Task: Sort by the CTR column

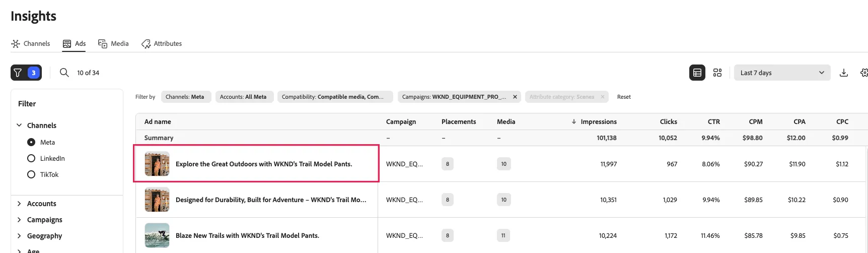Action: pos(714,121)
